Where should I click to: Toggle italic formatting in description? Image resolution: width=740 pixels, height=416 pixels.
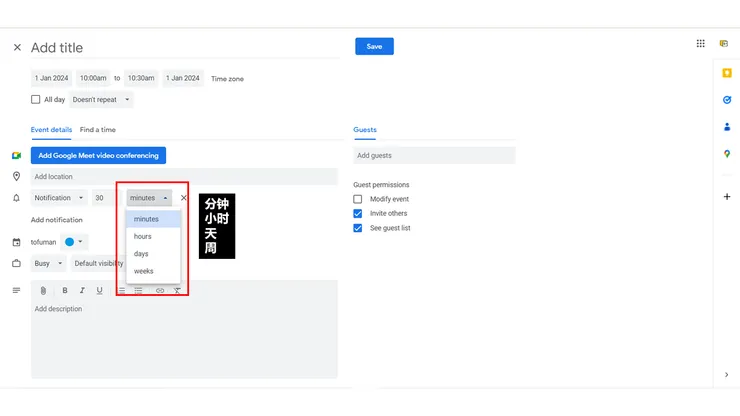pyautogui.click(x=82, y=290)
